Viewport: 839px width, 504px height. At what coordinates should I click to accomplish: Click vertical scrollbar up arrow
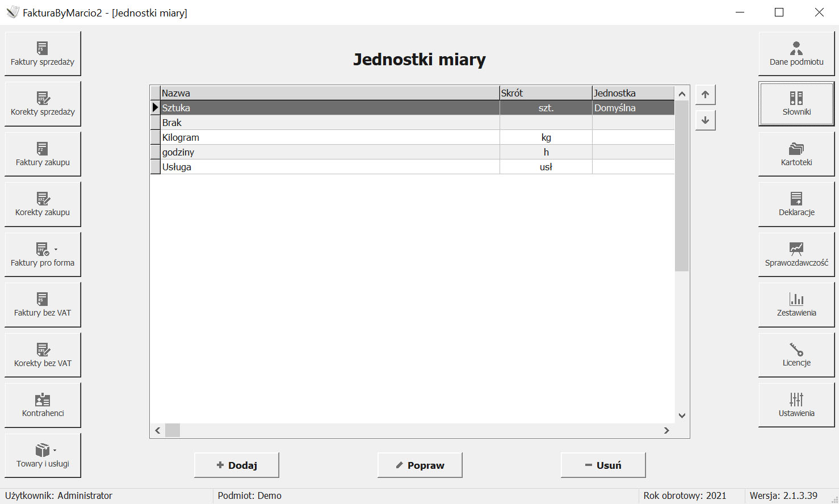pyautogui.click(x=682, y=94)
